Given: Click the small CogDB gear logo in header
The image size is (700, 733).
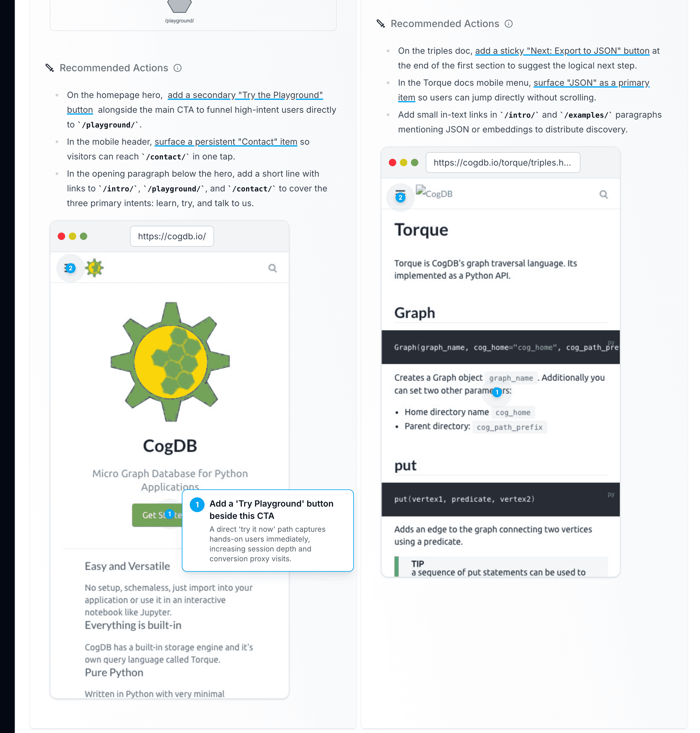Looking at the screenshot, I should tap(94, 268).
